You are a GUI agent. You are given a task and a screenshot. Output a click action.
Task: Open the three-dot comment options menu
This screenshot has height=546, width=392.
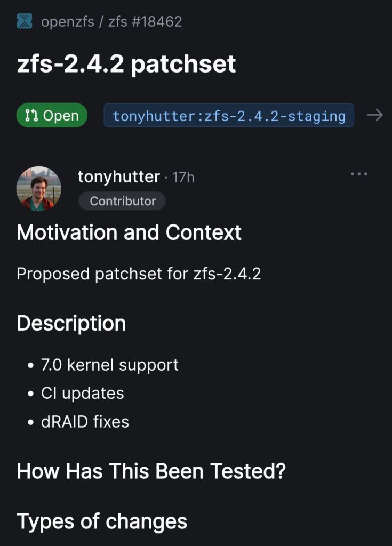tap(359, 174)
